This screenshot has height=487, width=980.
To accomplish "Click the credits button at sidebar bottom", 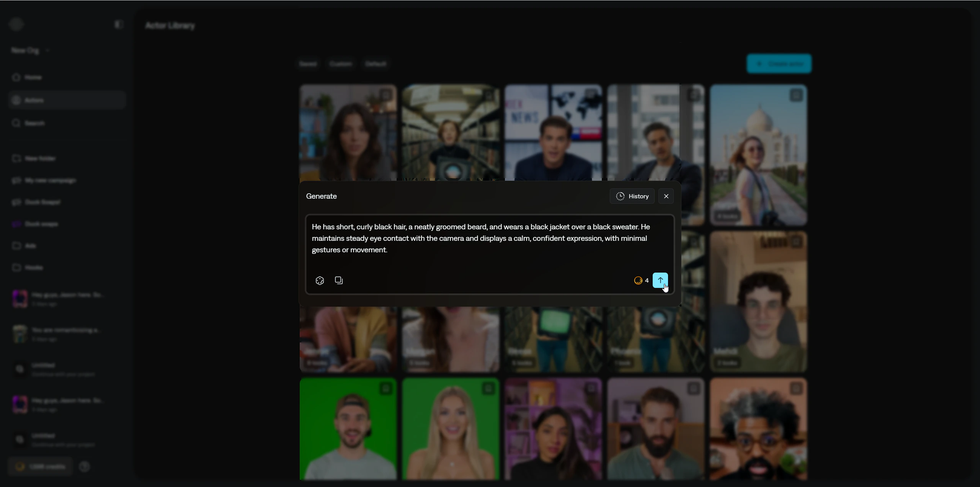I will 40,467.
